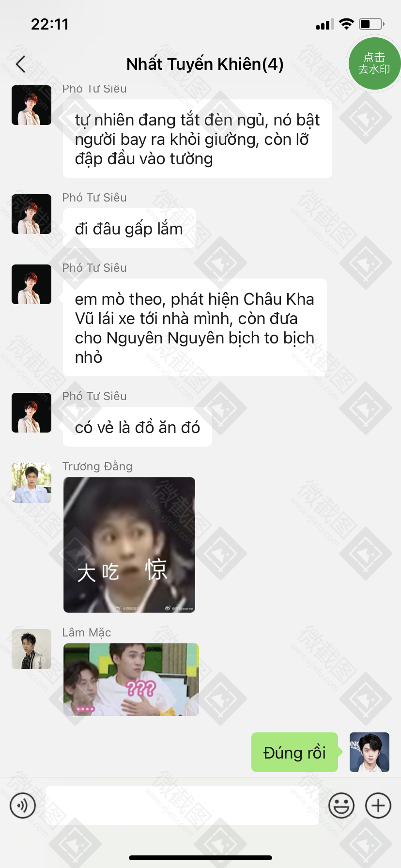
Task: Tap the message about 'tắt đèn ngủ'
Action: coord(198,139)
